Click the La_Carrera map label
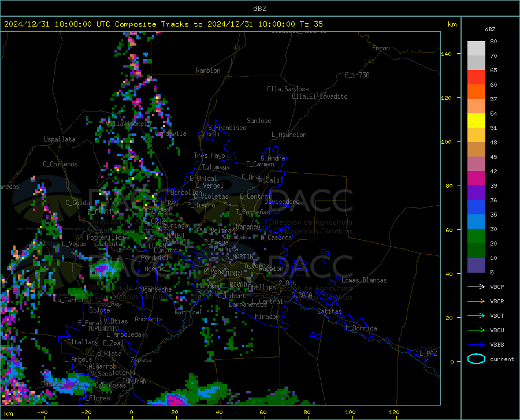Viewport: 520px width, 420px height. 70,300
